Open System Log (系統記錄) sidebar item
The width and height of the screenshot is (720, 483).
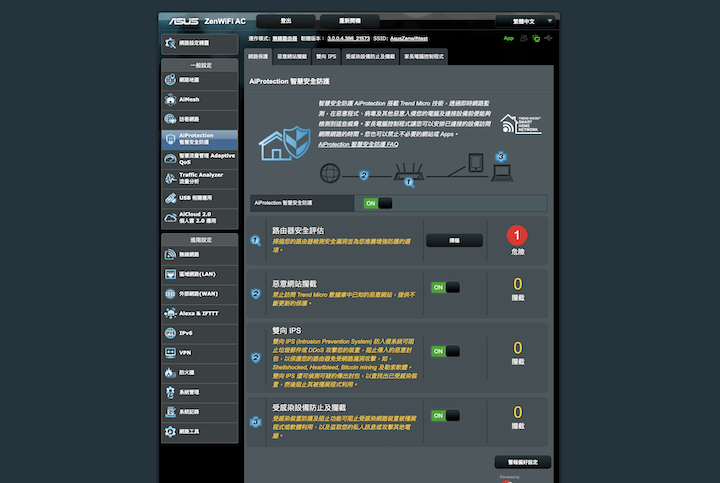pos(199,412)
